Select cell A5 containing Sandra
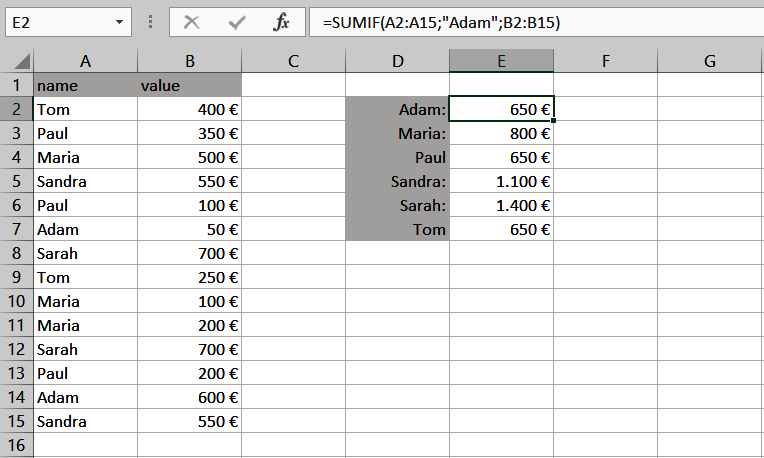 point(85,182)
